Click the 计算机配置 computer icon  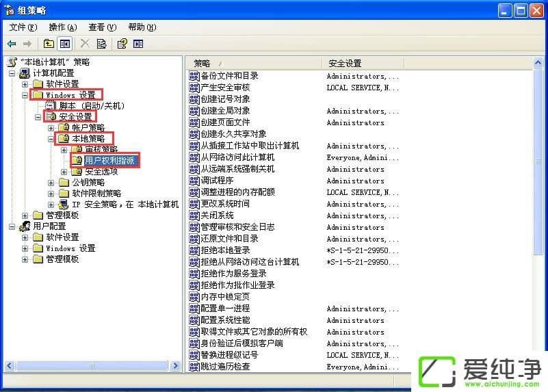click(25, 73)
